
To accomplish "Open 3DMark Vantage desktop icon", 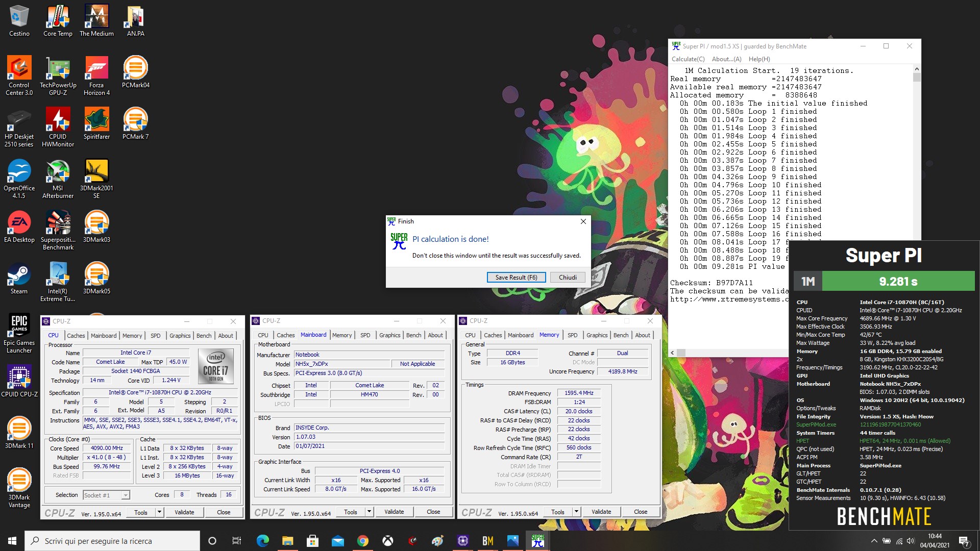I will pyautogui.click(x=19, y=488).
